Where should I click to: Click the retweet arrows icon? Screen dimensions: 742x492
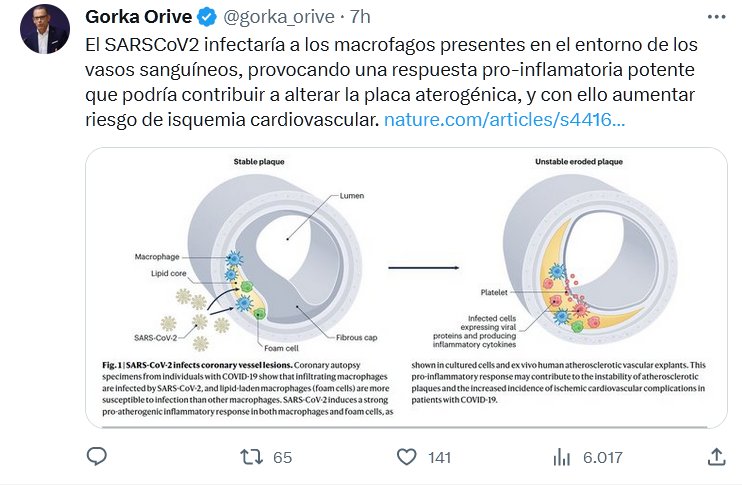[x=252, y=457]
